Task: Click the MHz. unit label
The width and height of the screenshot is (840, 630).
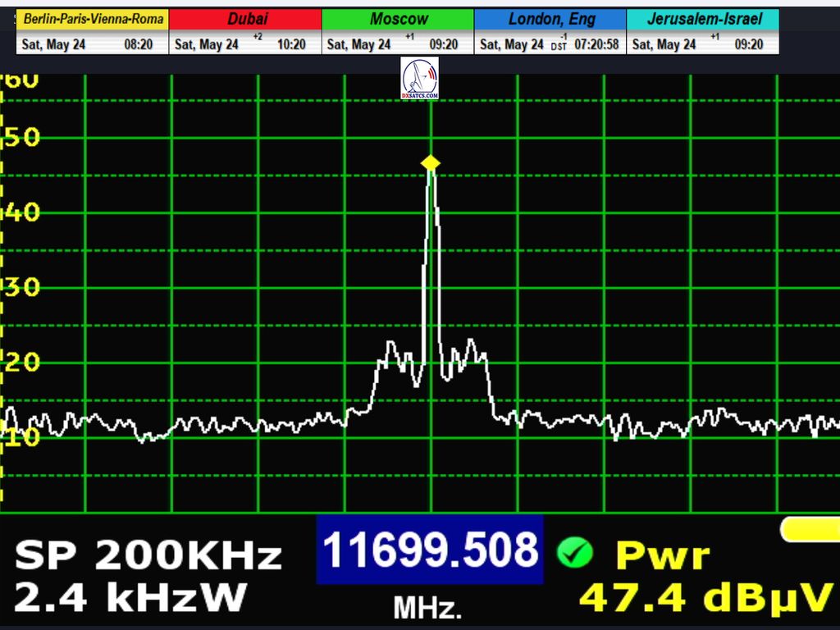Action: coord(427,608)
